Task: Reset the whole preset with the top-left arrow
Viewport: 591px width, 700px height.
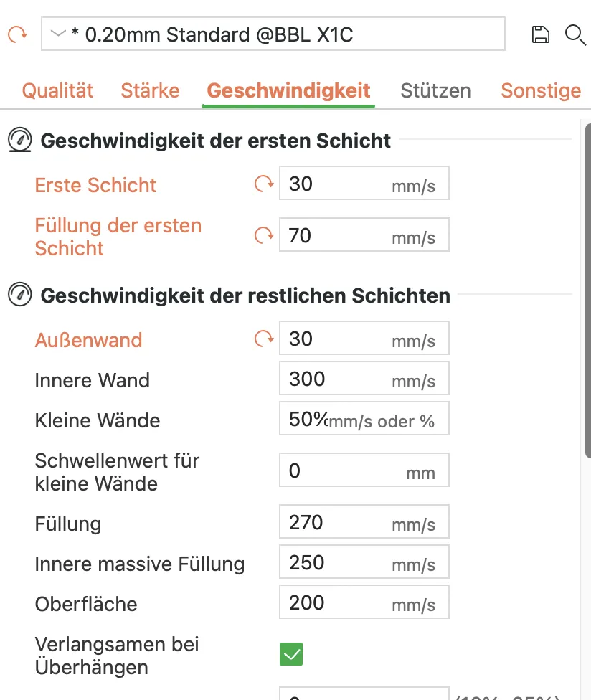Action: [x=17, y=34]
